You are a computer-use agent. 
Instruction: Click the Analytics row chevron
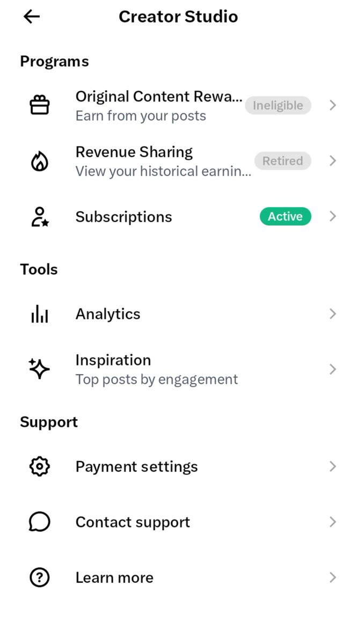[333, 314]
